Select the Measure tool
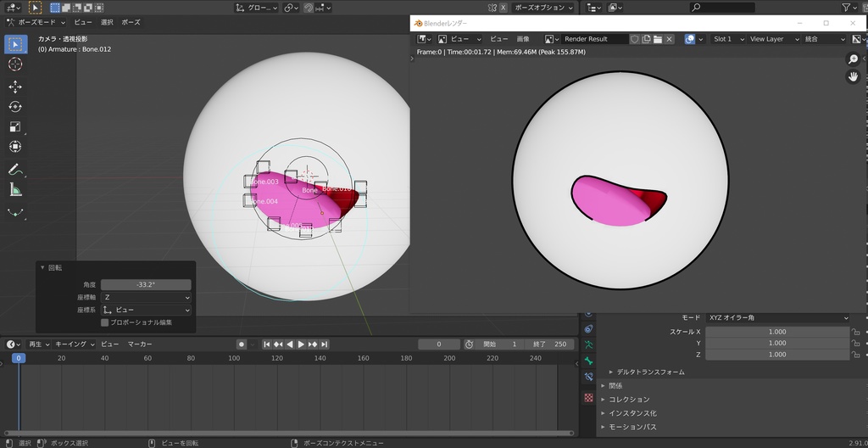Image resolution: width=868 pixels, height=448 pixels. (15, 190)
